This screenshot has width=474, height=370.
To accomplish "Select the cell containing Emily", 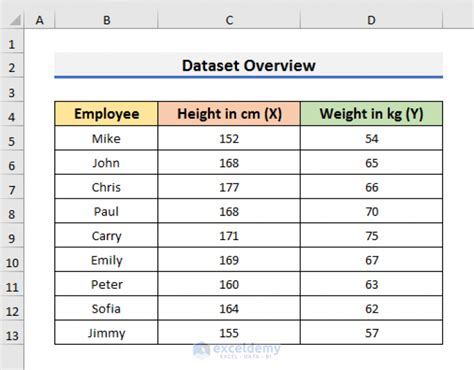I will pos(106,260).
